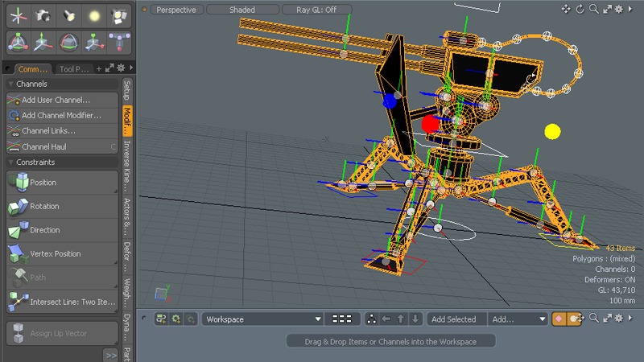Click the locator axis icon top-left
The image size is (644, 362).
(x=19, y=15)
